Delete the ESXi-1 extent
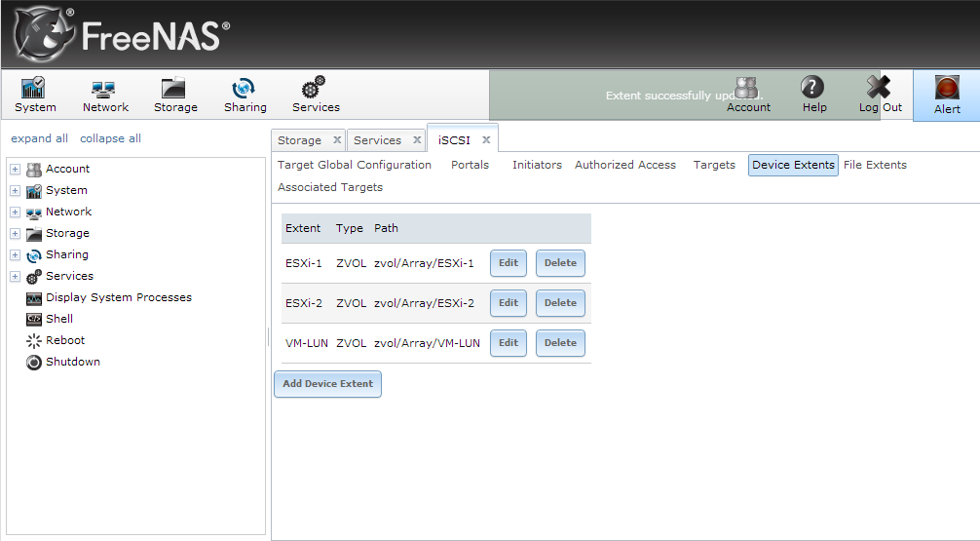 [x=560, y=263]
